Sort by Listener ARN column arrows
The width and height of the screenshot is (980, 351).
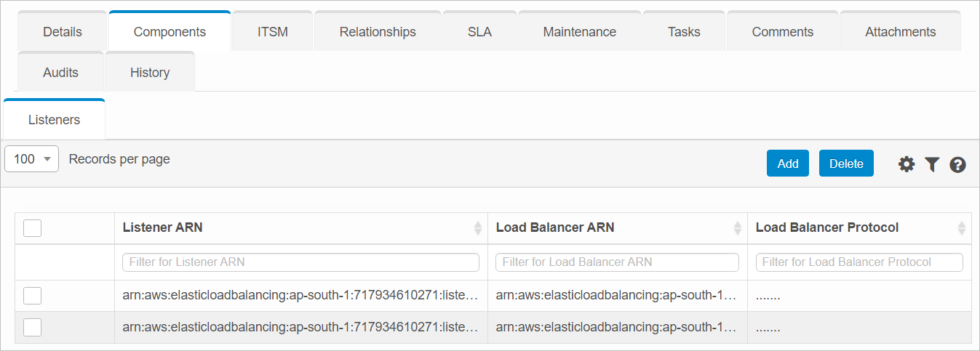click(478, 228)
